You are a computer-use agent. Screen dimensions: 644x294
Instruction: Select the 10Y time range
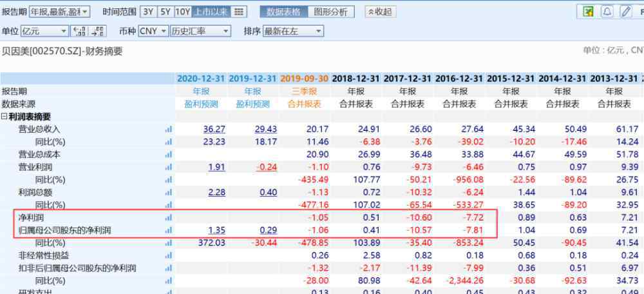point(183,12)
